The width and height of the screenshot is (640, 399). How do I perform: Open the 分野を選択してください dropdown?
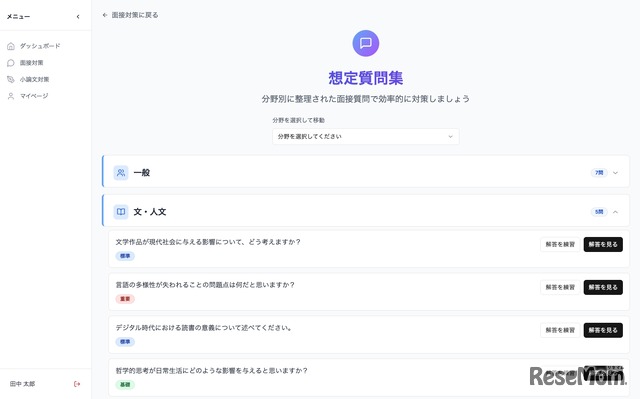coord(366,137)
